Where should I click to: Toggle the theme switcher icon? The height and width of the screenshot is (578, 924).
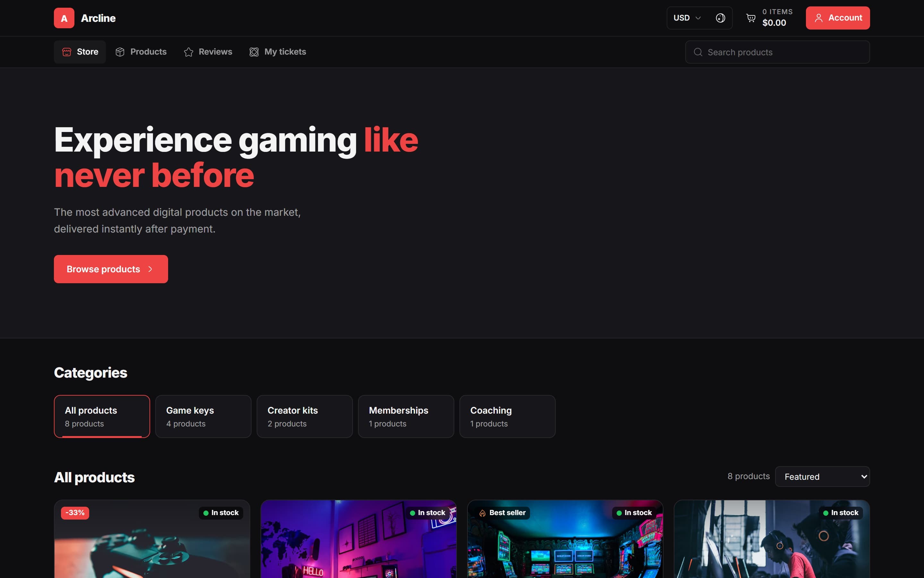click(720, 18)
